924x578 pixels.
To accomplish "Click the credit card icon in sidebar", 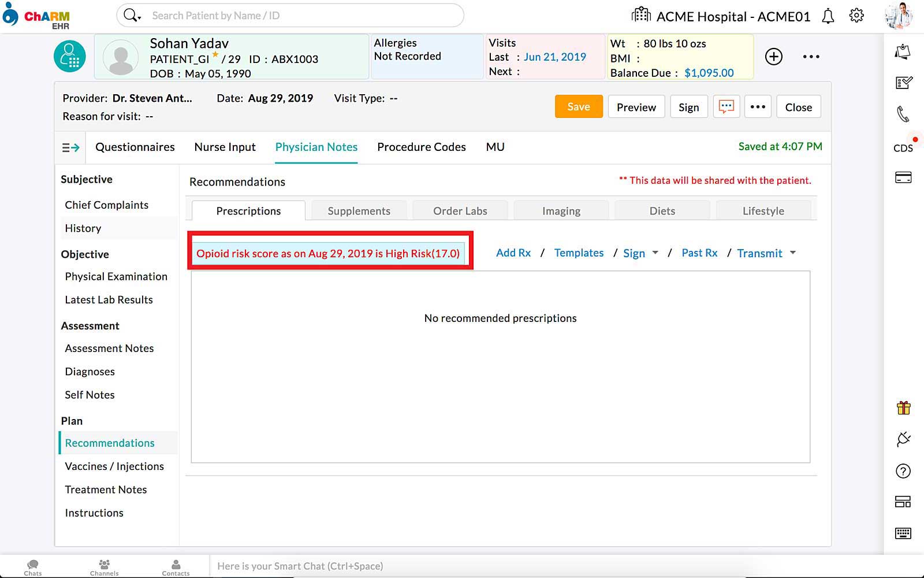I will tap(903, 177).
